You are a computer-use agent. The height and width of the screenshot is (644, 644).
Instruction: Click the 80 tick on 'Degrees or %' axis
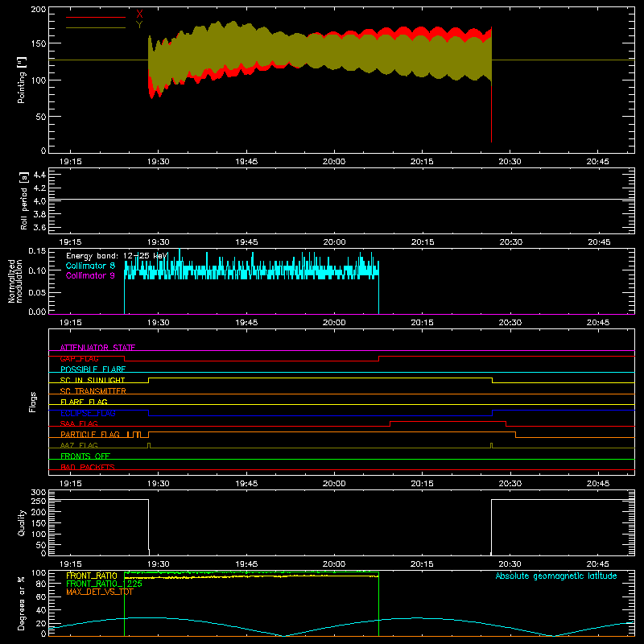pos(41,584)
